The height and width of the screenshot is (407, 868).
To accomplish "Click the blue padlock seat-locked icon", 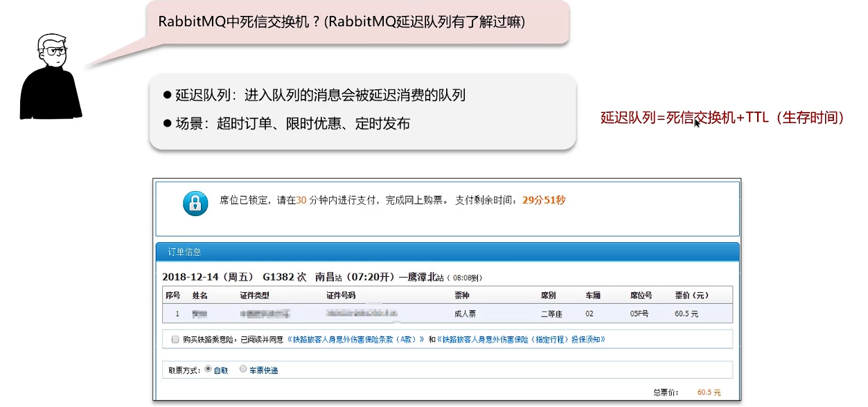I will pos(195,203).
